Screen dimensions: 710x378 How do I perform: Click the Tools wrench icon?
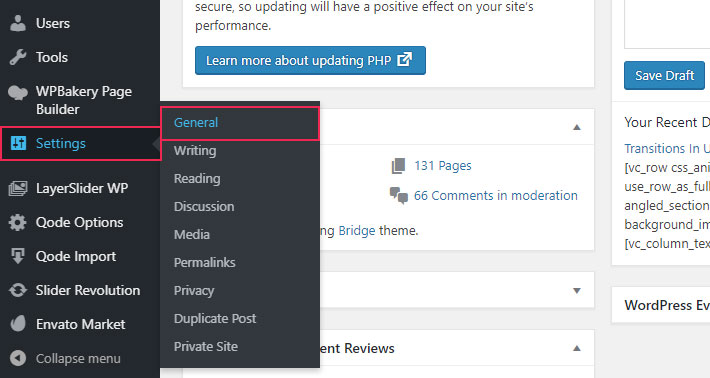[x=18, y=57]
